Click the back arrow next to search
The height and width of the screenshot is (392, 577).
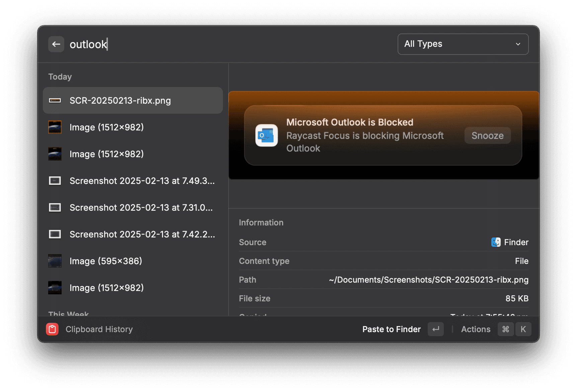[x=56, y=44]
